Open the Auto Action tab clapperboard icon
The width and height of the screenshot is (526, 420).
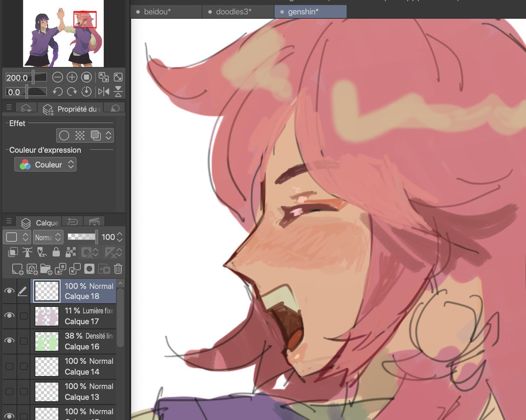tap(94, 222)
